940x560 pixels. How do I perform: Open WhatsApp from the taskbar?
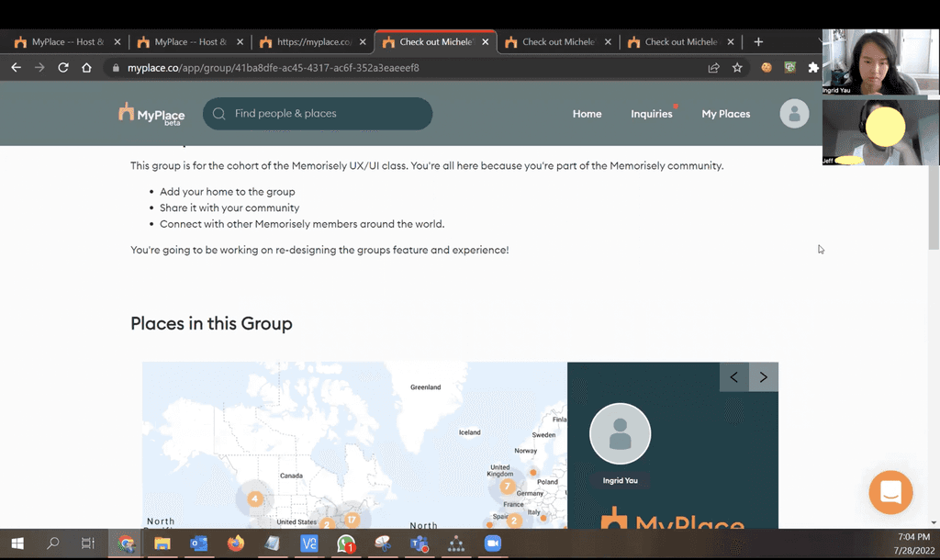click(x=346, y=543)
